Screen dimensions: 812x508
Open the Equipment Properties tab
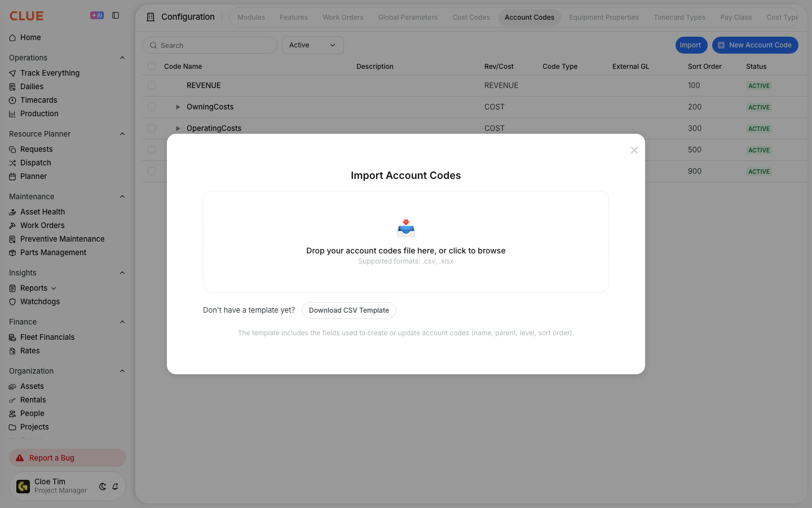point(603,17)
